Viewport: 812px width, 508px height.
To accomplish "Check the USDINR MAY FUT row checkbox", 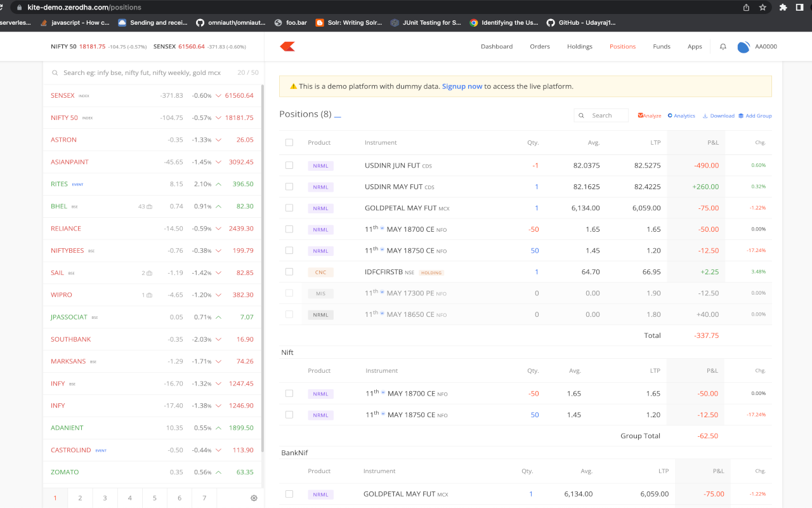I will (289, 187).
